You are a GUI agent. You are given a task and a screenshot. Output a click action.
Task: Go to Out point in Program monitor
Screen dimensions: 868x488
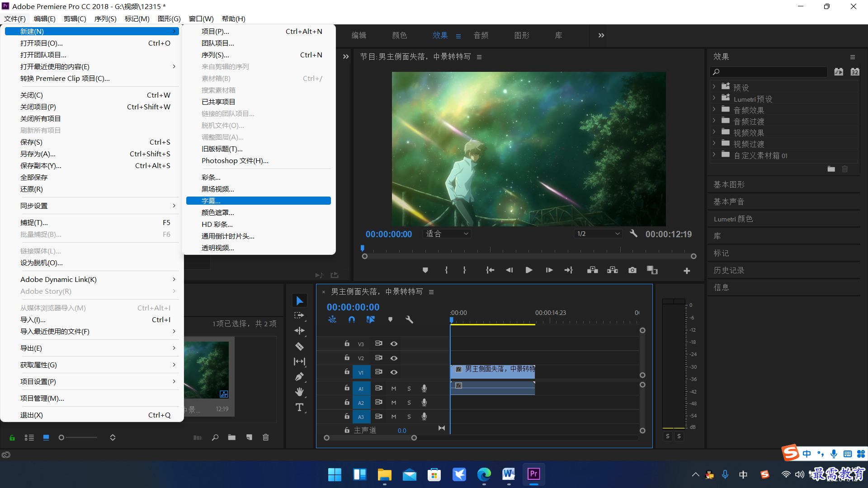pyautogui.click(x=569, y=270)
